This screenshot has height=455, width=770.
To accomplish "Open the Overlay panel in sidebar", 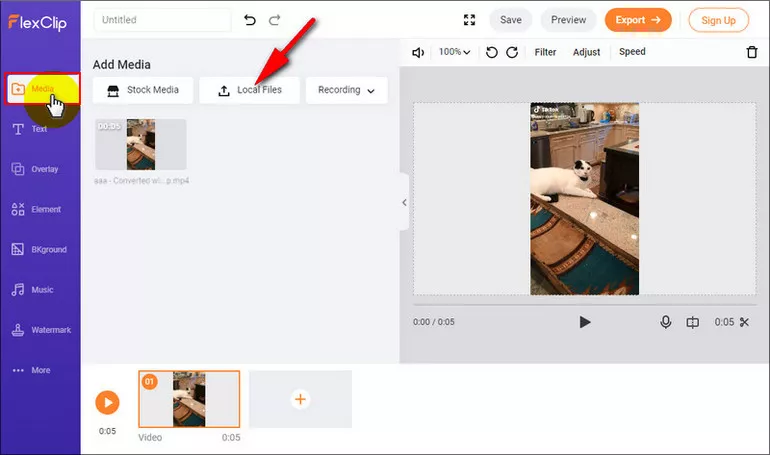I will (x=35, y=169).
